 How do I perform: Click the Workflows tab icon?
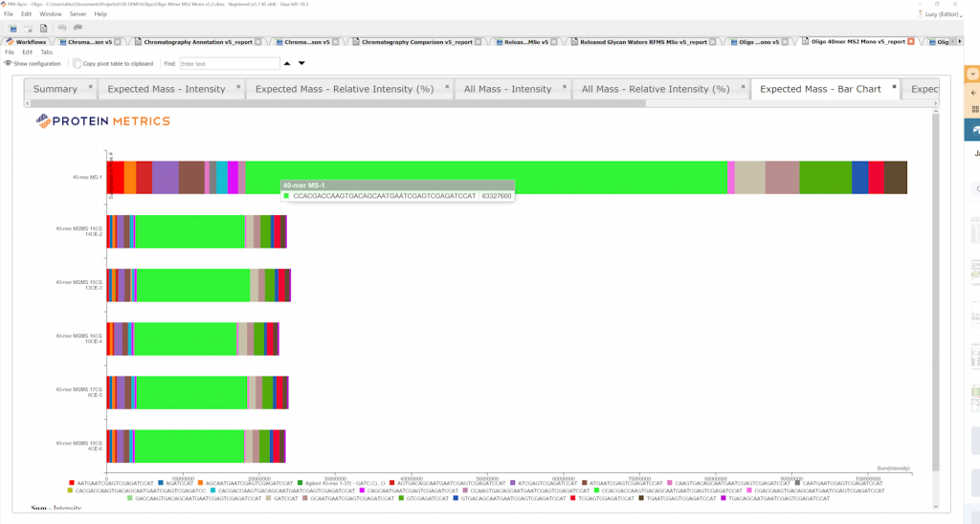10,42
